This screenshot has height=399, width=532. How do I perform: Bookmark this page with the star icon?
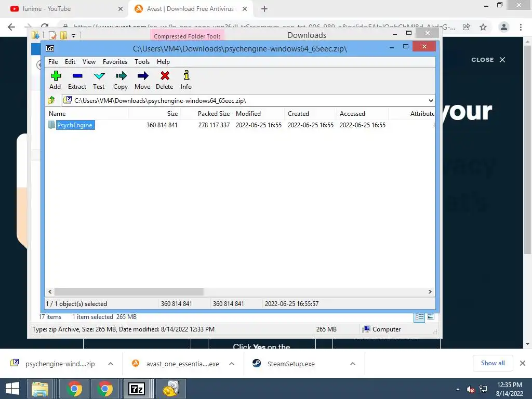[x=483, y=27]
